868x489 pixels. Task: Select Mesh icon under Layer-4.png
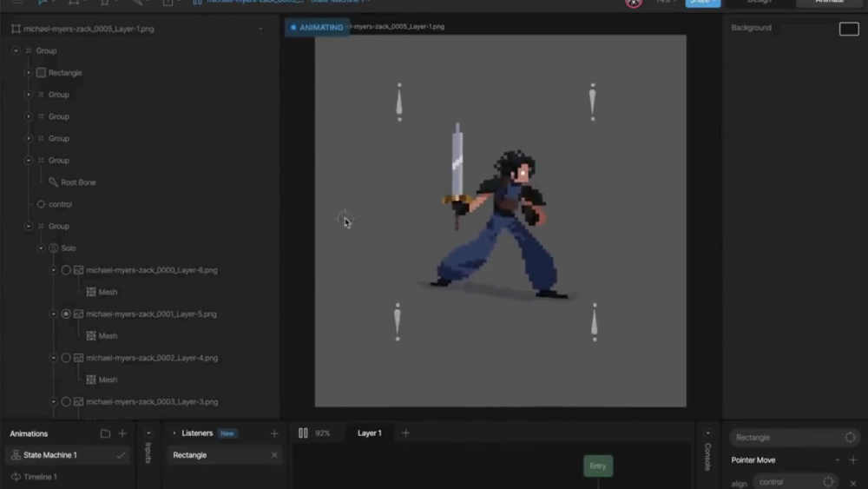(91, 380)
